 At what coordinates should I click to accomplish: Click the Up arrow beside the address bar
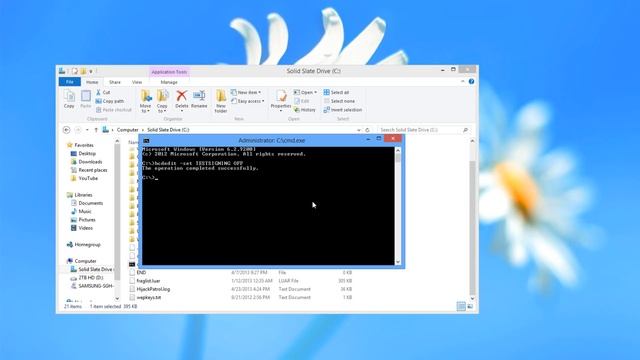click(x=96, y=130)
